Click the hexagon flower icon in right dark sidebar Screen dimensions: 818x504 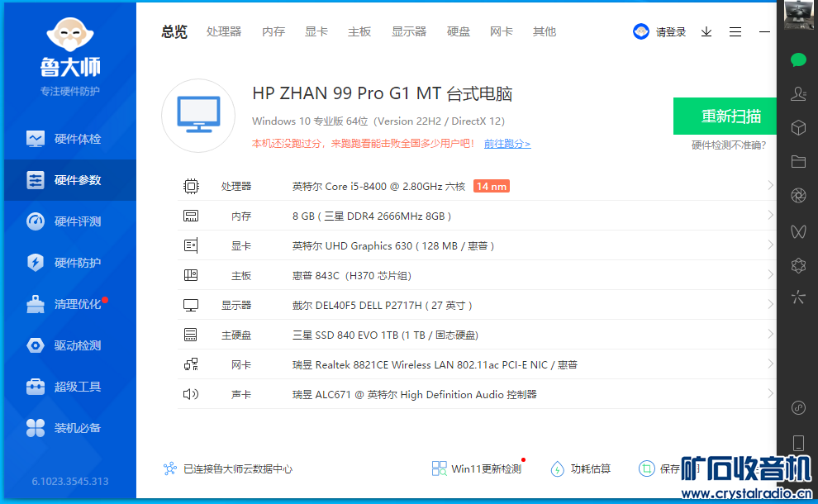[798, 265]
